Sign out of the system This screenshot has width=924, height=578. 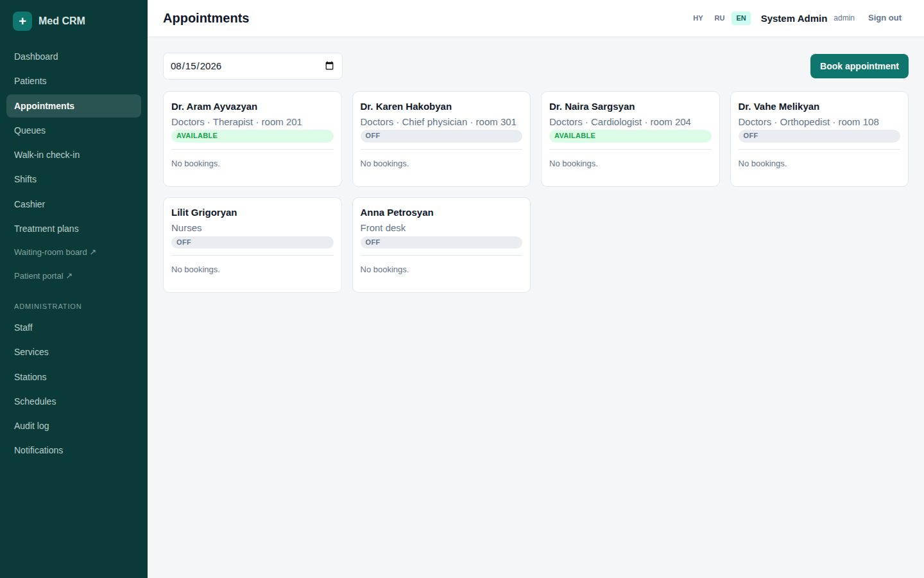885,18
